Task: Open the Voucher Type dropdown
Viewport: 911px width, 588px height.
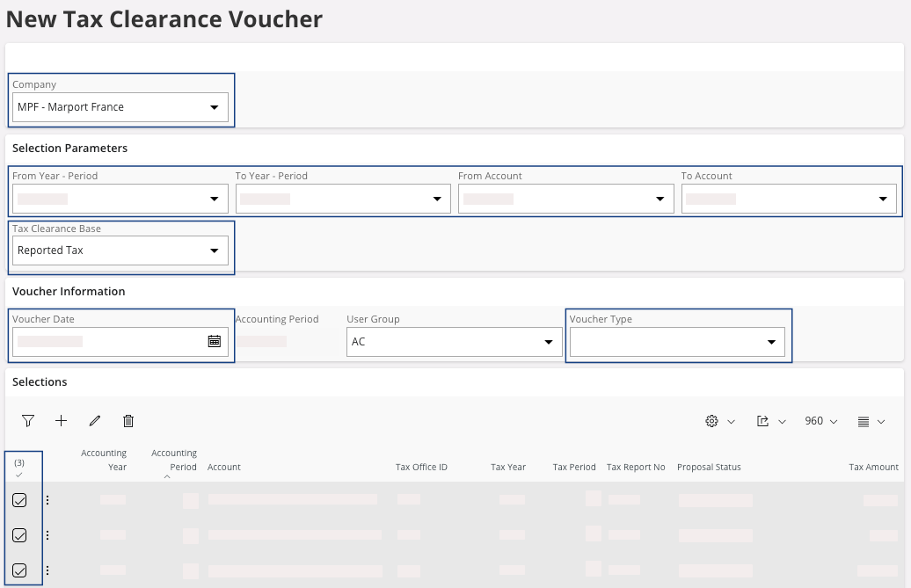Action: coord(677,341)
